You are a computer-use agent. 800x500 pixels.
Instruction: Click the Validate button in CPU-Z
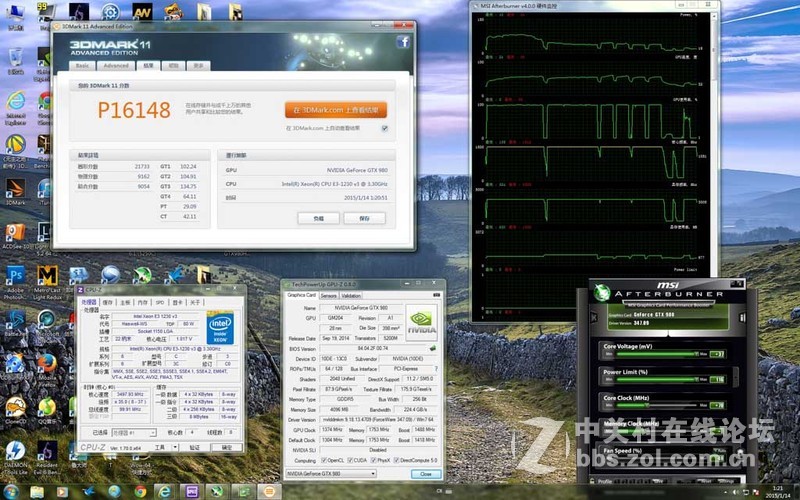pos(195,447)
